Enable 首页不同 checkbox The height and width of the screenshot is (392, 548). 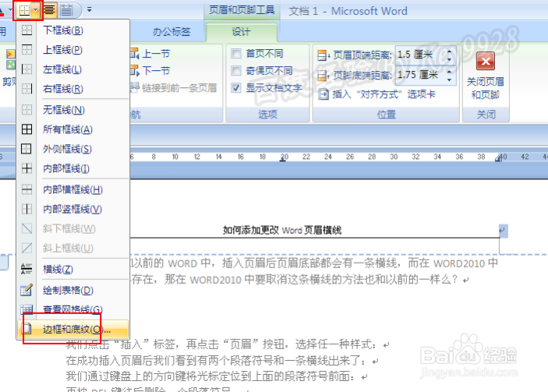pyautogui.click(x=236, y=54)
